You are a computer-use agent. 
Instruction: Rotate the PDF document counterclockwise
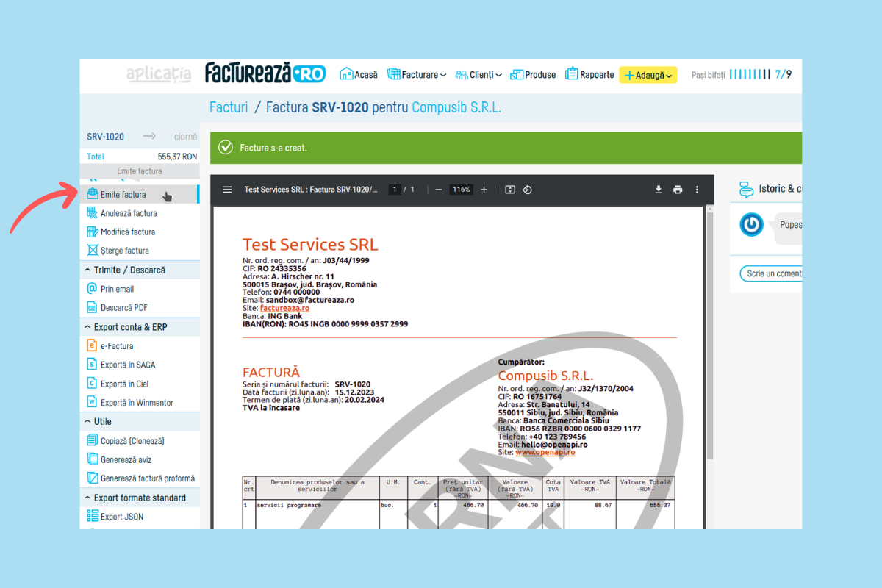pos(527,190)
